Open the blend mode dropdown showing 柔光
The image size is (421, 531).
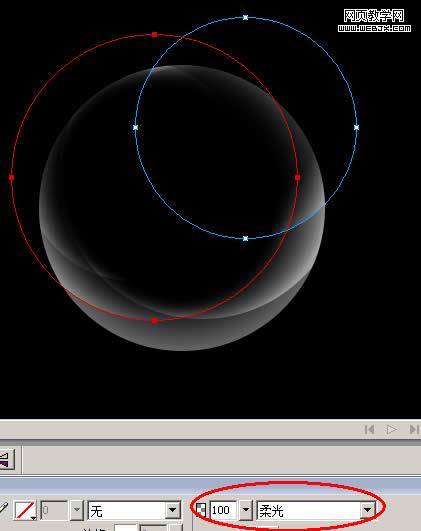pyautogui.click(x=316, y=510)
